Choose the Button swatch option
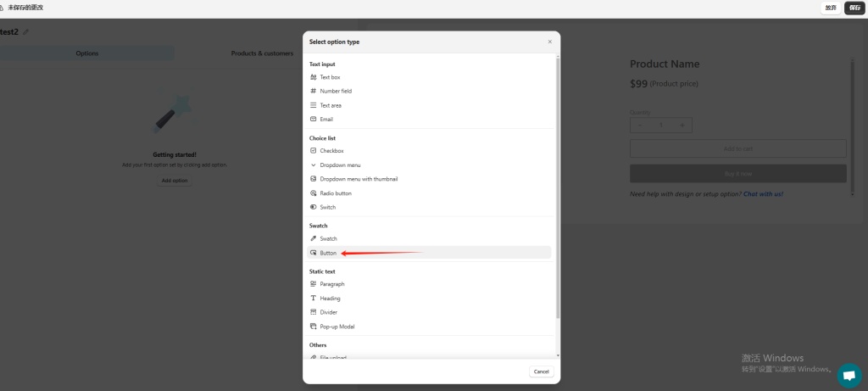 tap(328, 253)
